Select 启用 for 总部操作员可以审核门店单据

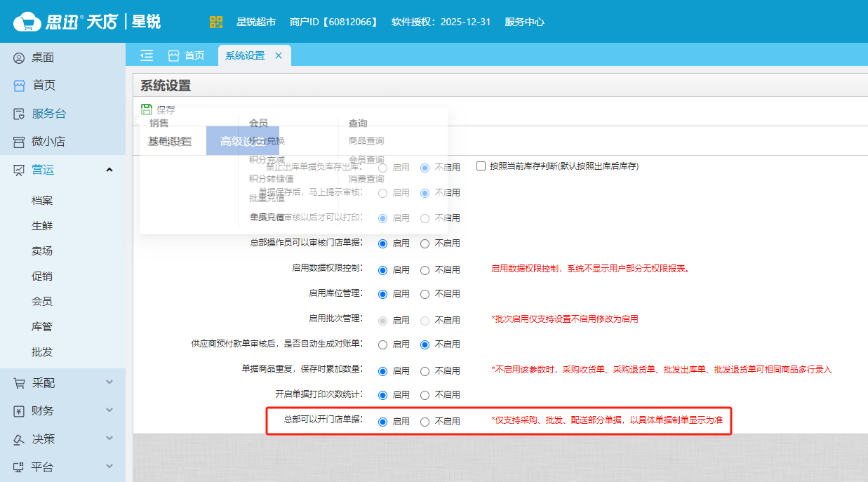(382, 243)
